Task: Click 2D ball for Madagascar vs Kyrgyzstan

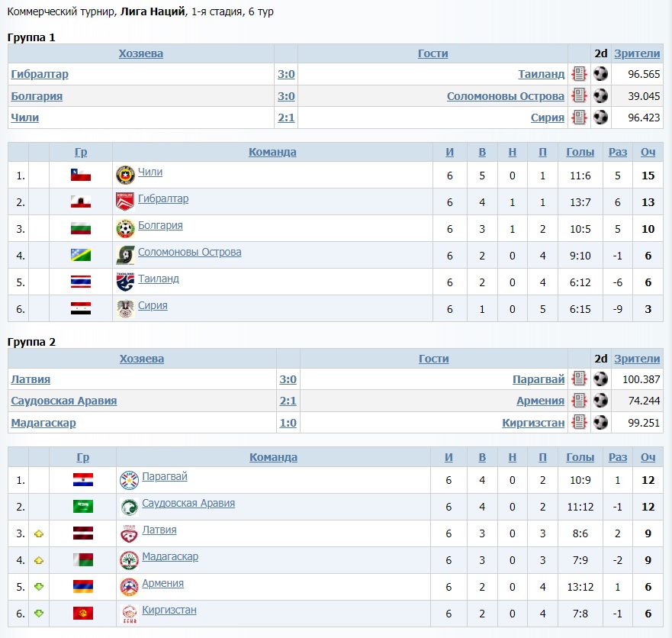Action: [601, 423]
